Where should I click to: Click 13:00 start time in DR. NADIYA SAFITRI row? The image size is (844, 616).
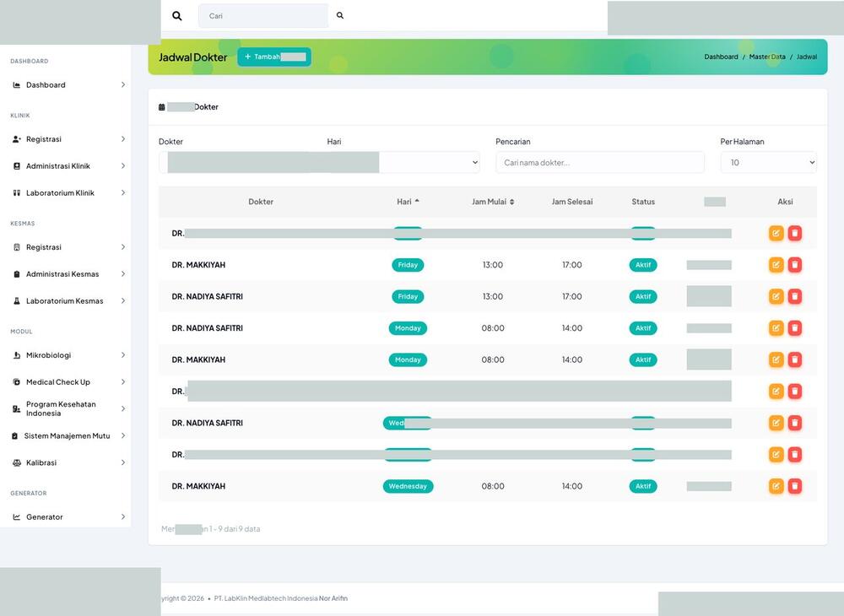[x=493, y=296]
